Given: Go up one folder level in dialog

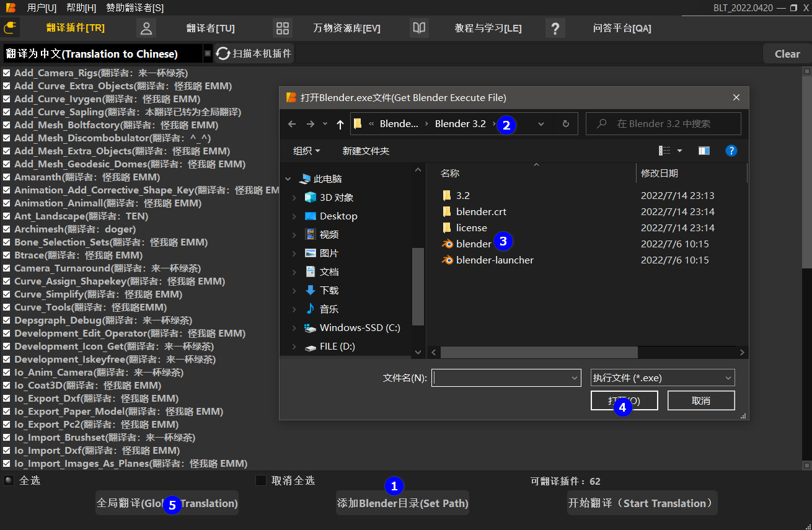Looking at the screenshot, I should [340, 124].
